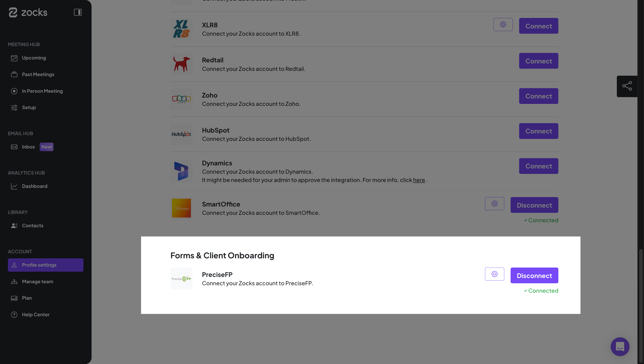This screenshot has height=364, width=644.
Task: Open XLR8 settings gear icon
Action: (x=503, y=24)
